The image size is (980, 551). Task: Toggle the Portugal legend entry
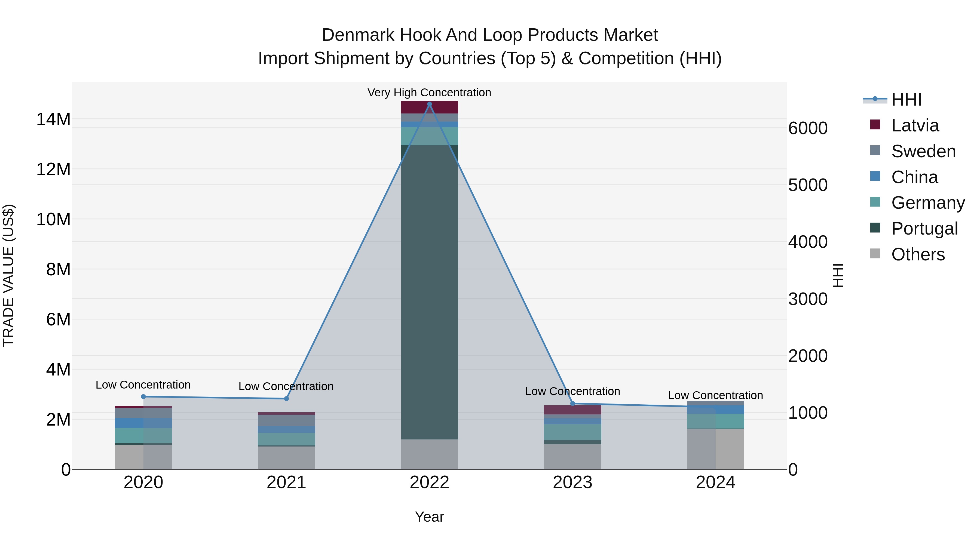click(914, 229)
